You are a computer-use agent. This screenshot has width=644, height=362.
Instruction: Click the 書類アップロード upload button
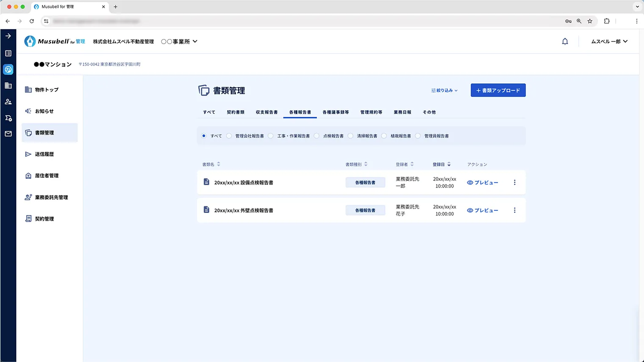point(498,90)
